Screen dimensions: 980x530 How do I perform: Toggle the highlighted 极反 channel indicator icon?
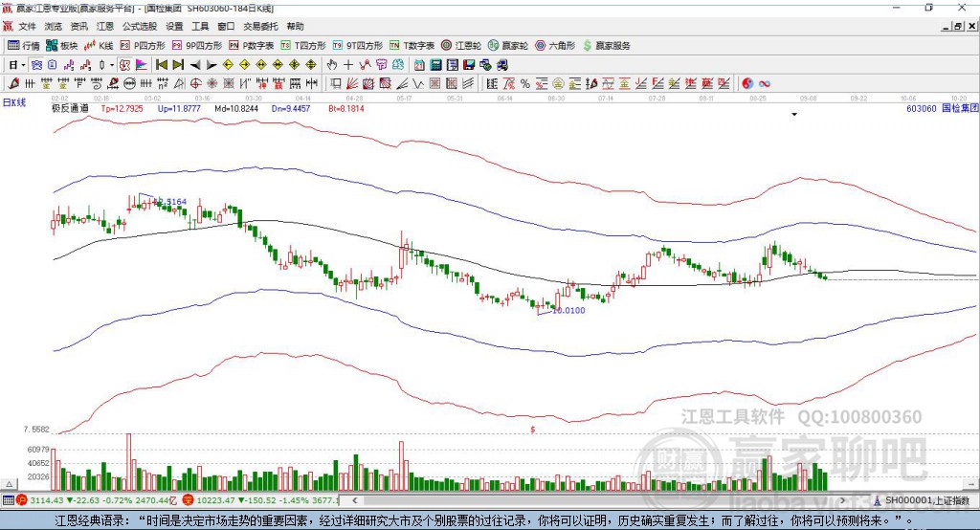coord(125,64)
